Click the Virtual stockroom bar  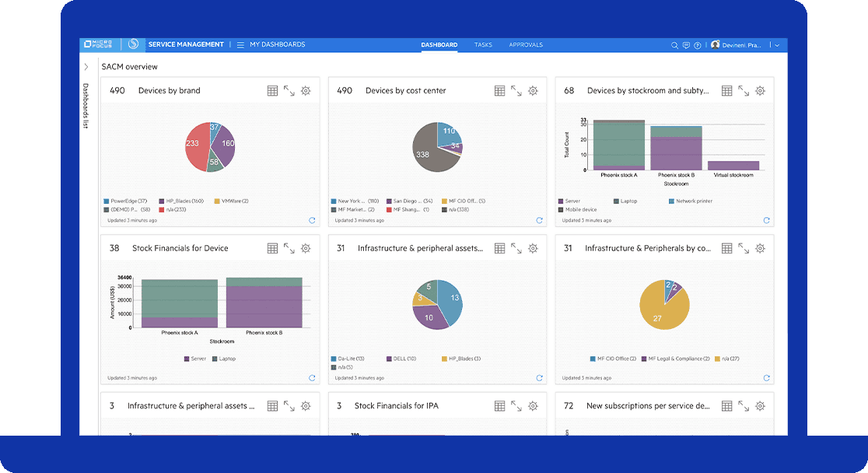733,166
